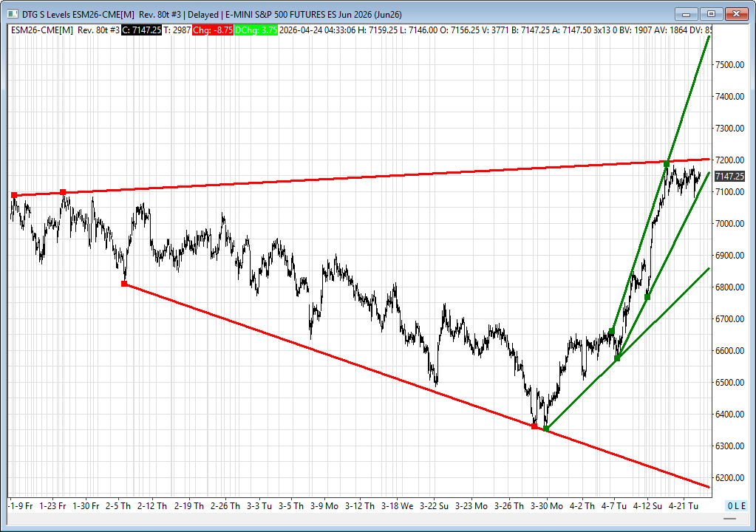Click the 6500.00 price axis label
The height and width of the screenshot is (532, 756).
click(x=729, y=383)
